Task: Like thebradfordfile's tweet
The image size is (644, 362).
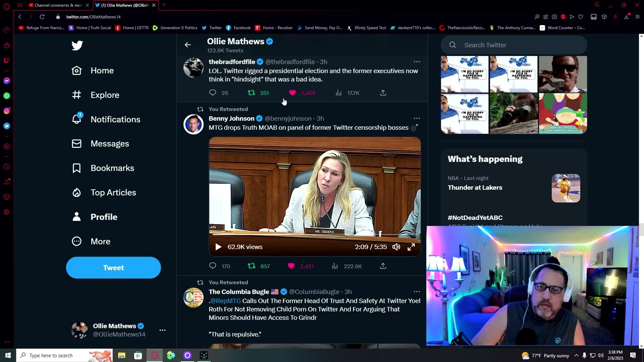Action: [x=292, y=93]
